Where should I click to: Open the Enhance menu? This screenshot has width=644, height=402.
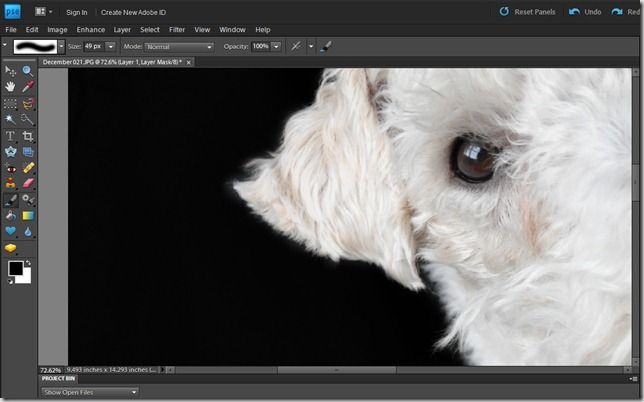click(x=90, y=30)
